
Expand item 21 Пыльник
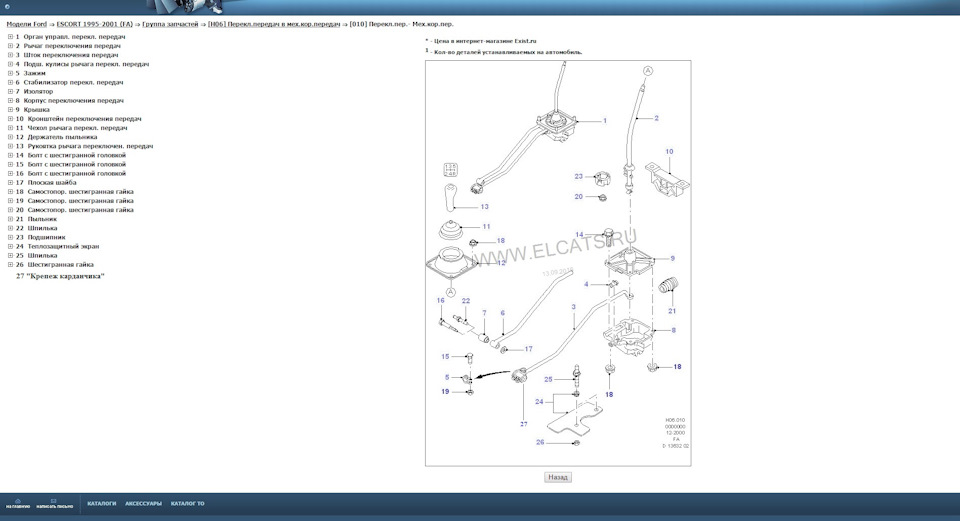pos(10,219)
